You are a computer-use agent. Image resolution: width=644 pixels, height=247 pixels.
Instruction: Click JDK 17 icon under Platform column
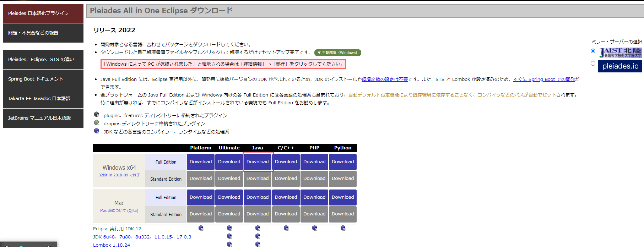point(201,228)
